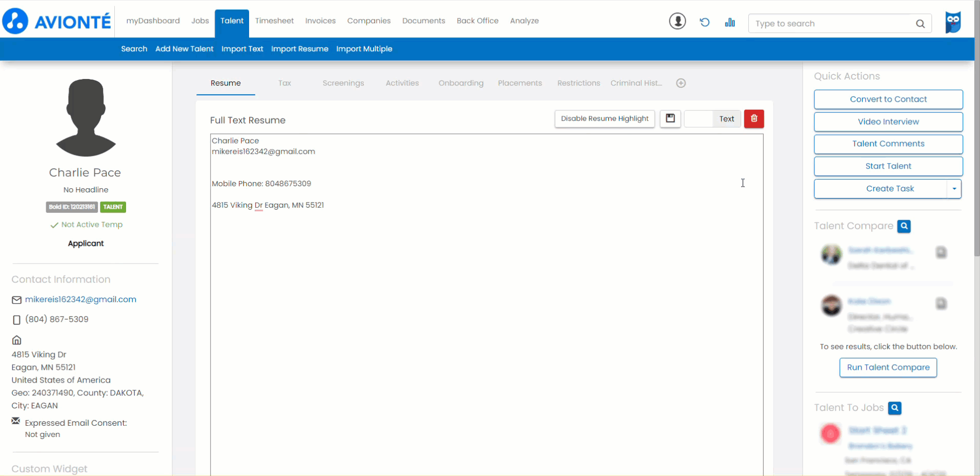Click the Talent To Jobs search icon
The height and width of the screenshot is (476, 980).
(x=895, y=408)
